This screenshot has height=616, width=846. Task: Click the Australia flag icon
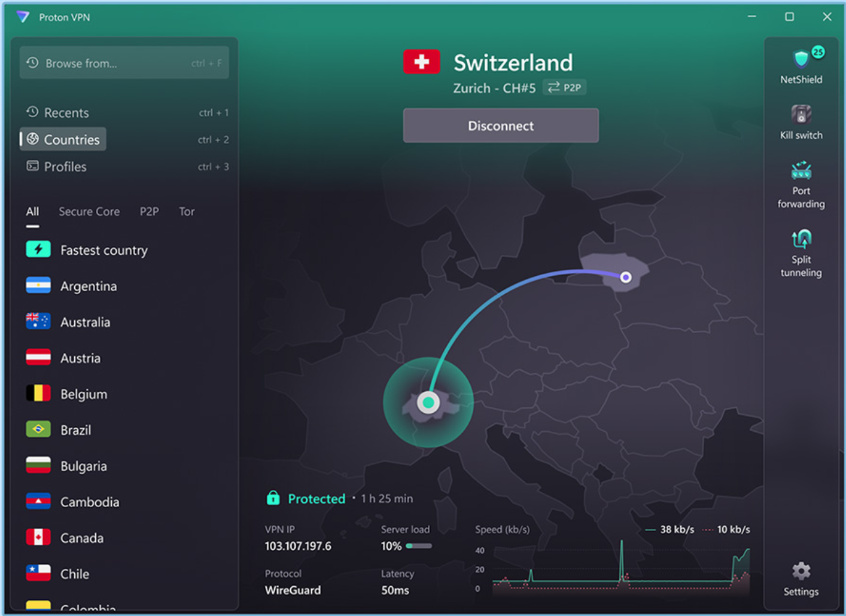(38, 321)
